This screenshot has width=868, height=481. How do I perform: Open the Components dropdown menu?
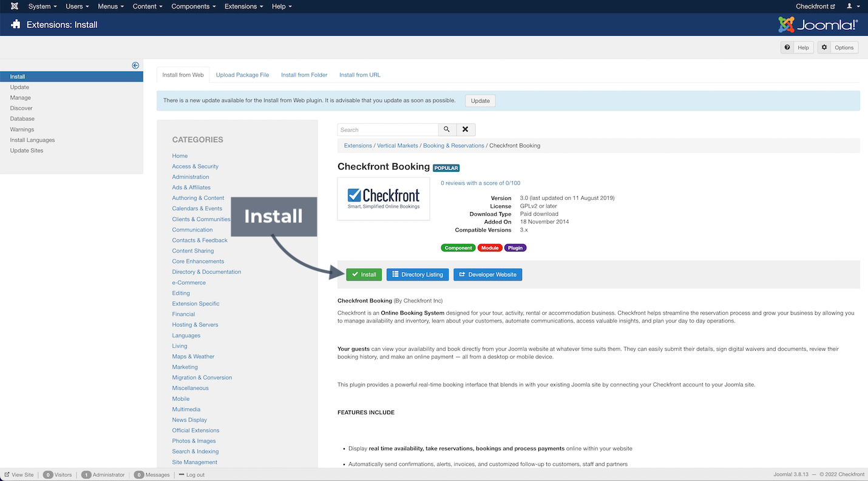tap(194, 6)
